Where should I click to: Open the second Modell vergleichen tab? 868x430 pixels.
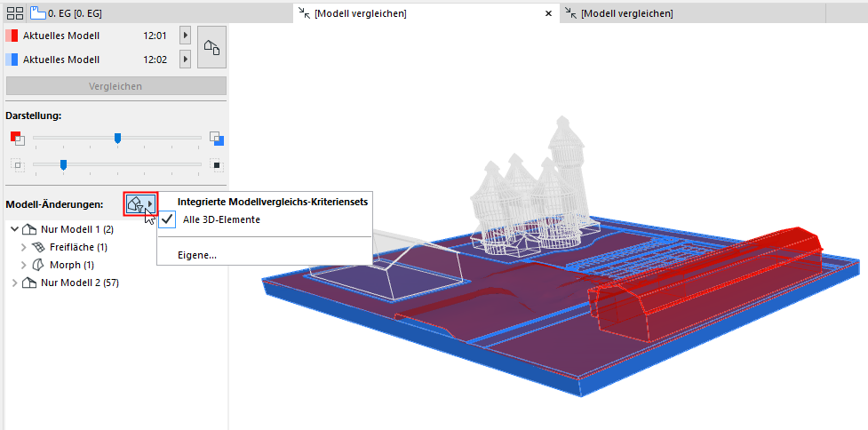(692, 13)
